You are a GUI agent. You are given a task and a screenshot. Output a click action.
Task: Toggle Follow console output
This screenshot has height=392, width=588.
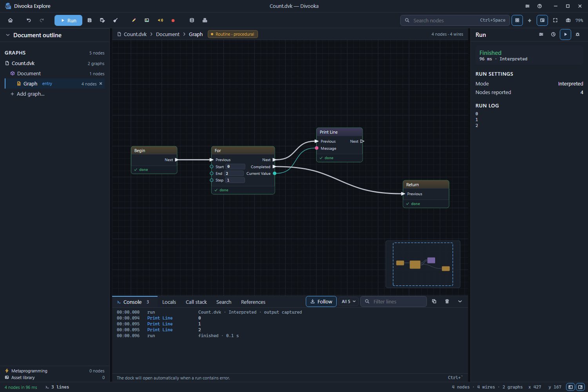[x=321, y=301]
